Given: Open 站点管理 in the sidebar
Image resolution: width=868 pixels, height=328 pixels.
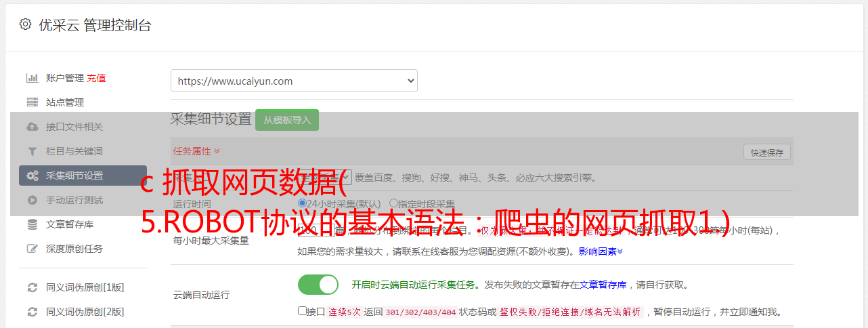Looking at the screenshot, I should pos(65,102).
